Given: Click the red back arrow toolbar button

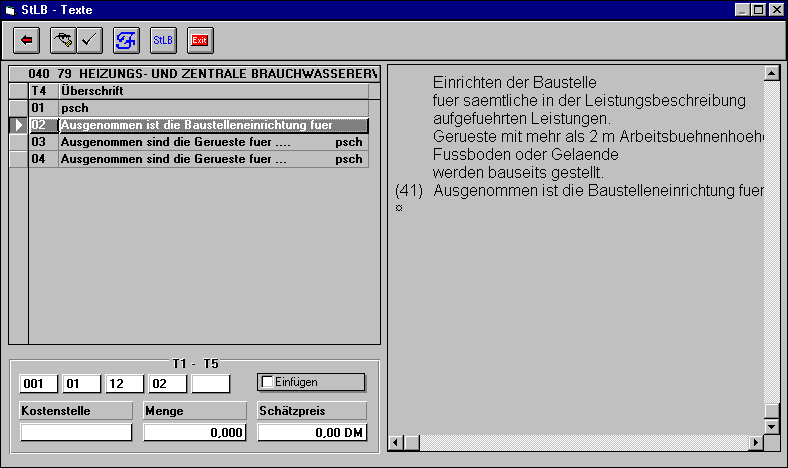Looking at the screenshot, I should click(27, 40).
